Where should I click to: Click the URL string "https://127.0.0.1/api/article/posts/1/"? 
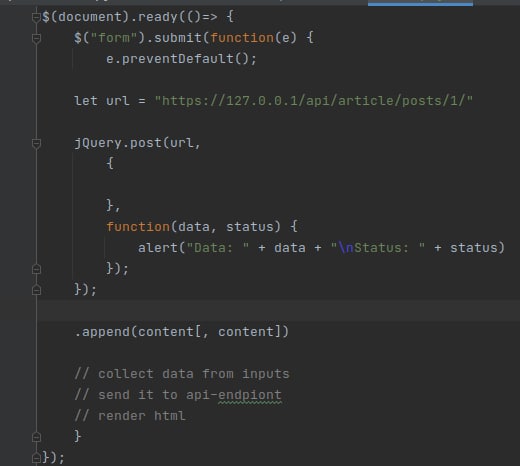314,101
